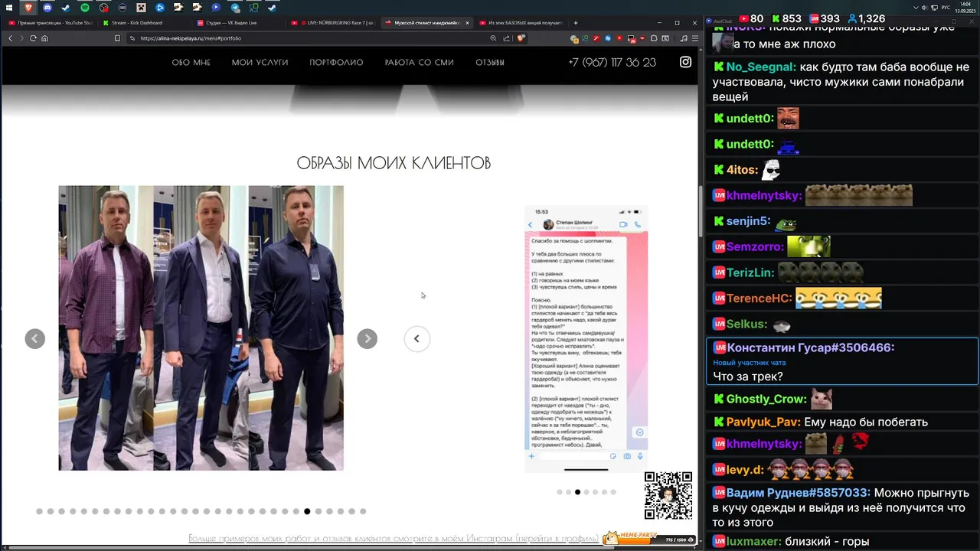Bookmark this page with the bookmark icon

(x=117, y=38)
